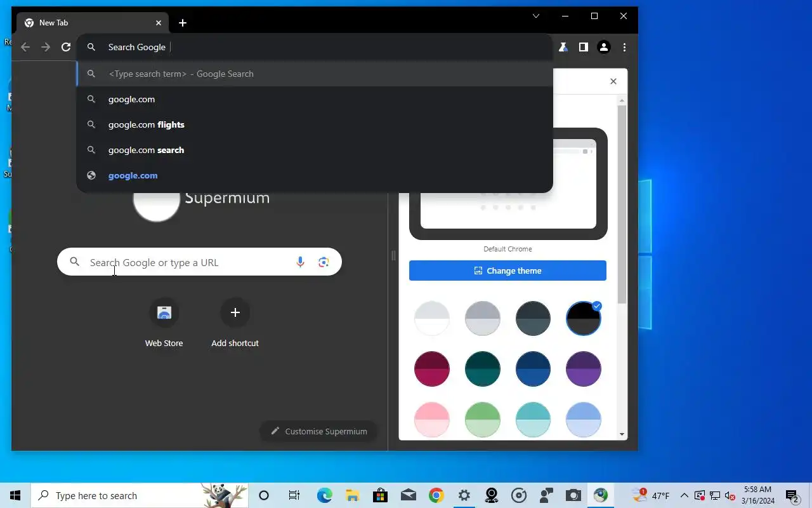The height and width of the screenshot is (508, 812).
Task: Select the crimson colour theme swatch
Action: tap(432, 369)
